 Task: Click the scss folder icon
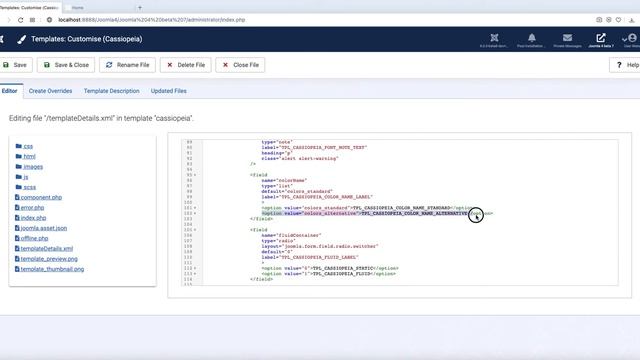coord(18,187)
